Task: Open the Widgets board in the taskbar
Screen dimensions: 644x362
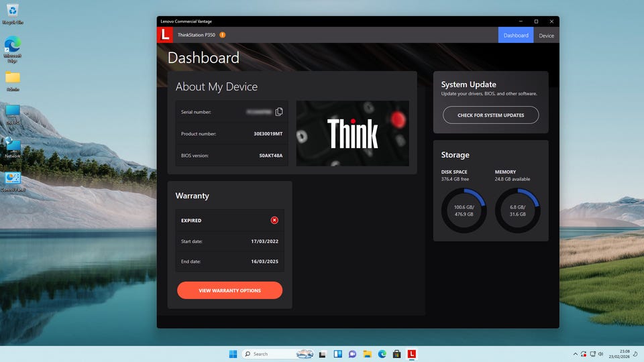Action: (337, 354)
